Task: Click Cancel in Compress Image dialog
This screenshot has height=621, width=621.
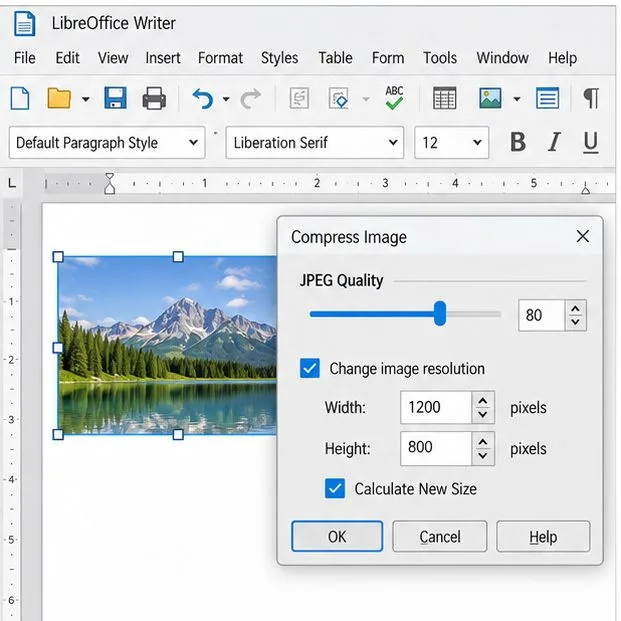Action: pyautogui.click(x=440, y=536)
